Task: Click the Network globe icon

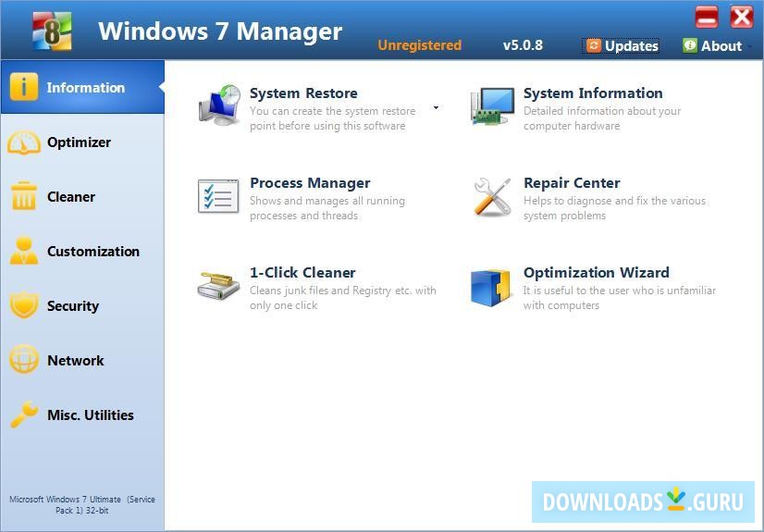Action: (x=24, y=359)
